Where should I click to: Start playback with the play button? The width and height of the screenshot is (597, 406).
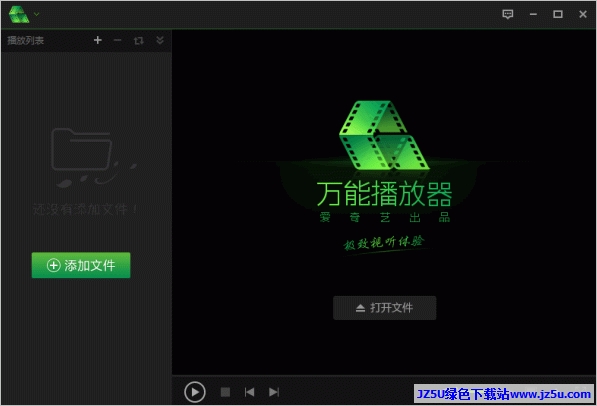pyautogui.click(x=195, y=392)
